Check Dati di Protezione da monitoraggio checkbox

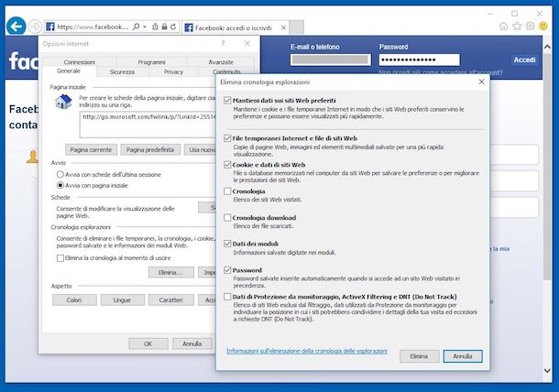[227, 297]
